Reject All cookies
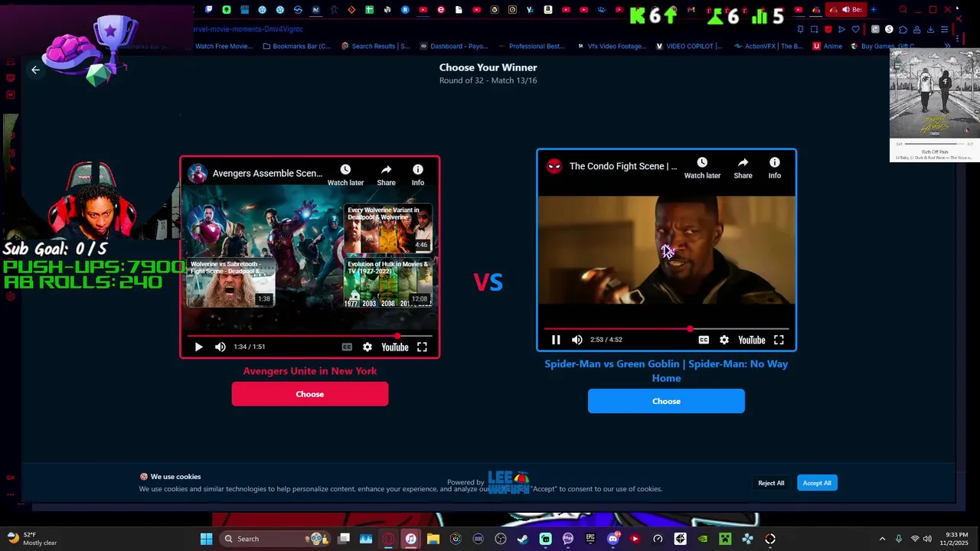The width and height of the screenshot is (980, 551). coord(771,483)
